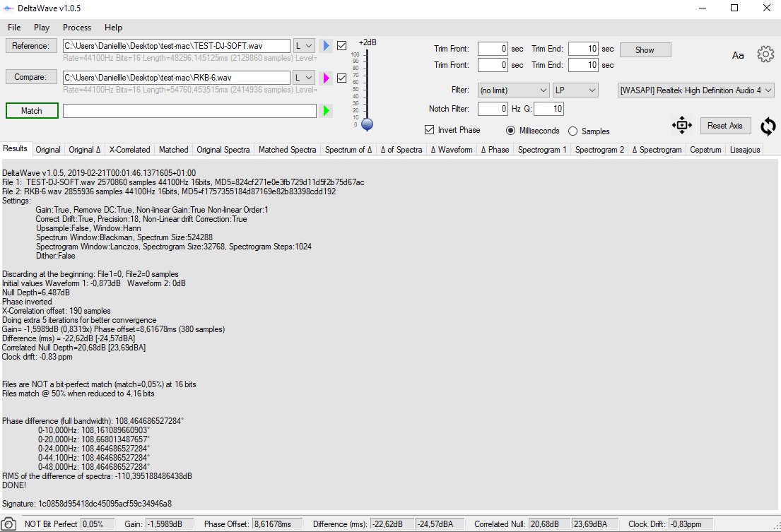Click the Aa font size icon
The image size is (781, 532).
click(738, 55)
